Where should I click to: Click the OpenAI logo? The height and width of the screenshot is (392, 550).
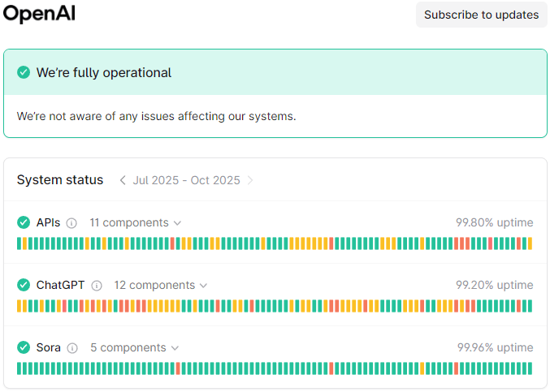(x=39, y=14)
